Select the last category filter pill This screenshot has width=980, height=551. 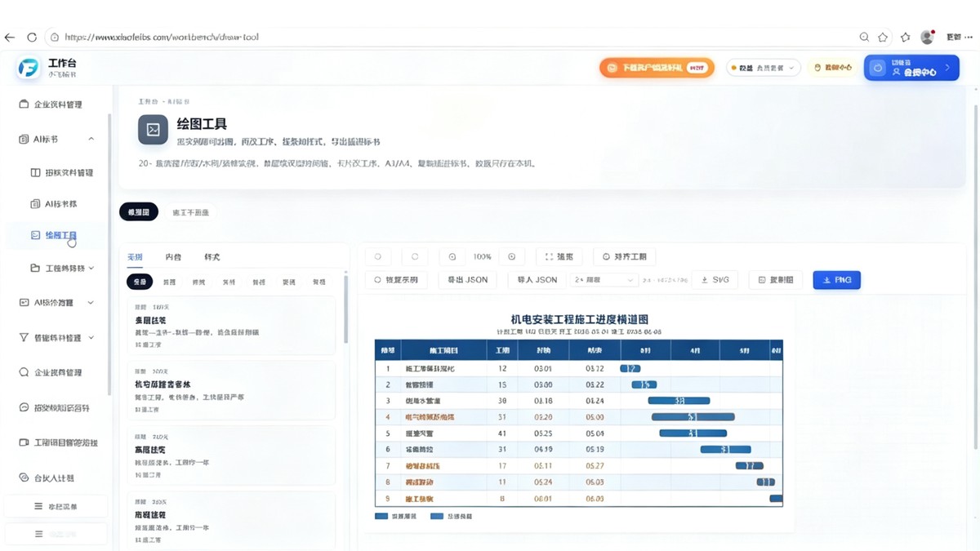click(318, 282)
